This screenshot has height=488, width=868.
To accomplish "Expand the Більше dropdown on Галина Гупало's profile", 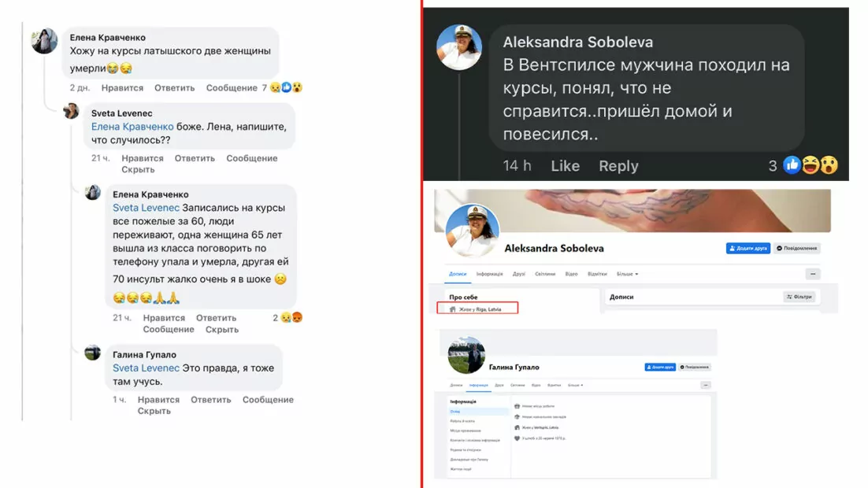I will [575, 385].
